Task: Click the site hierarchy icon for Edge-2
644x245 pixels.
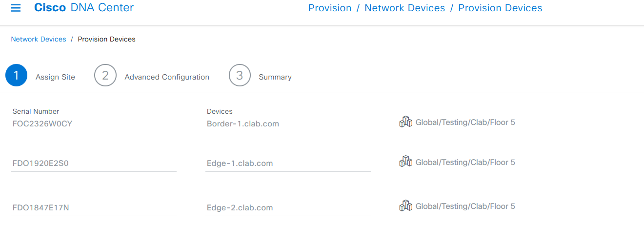Action: tap(405, 206)
